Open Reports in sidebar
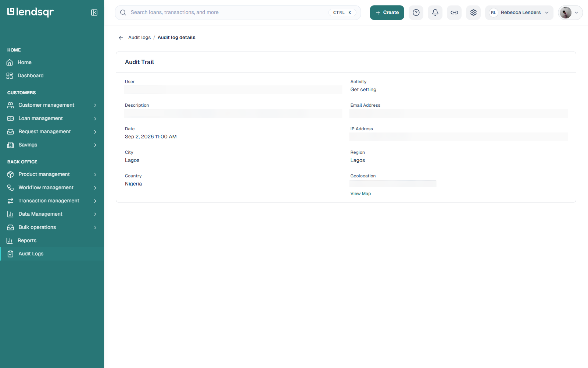Screen dimensions: 588x368 52,241
